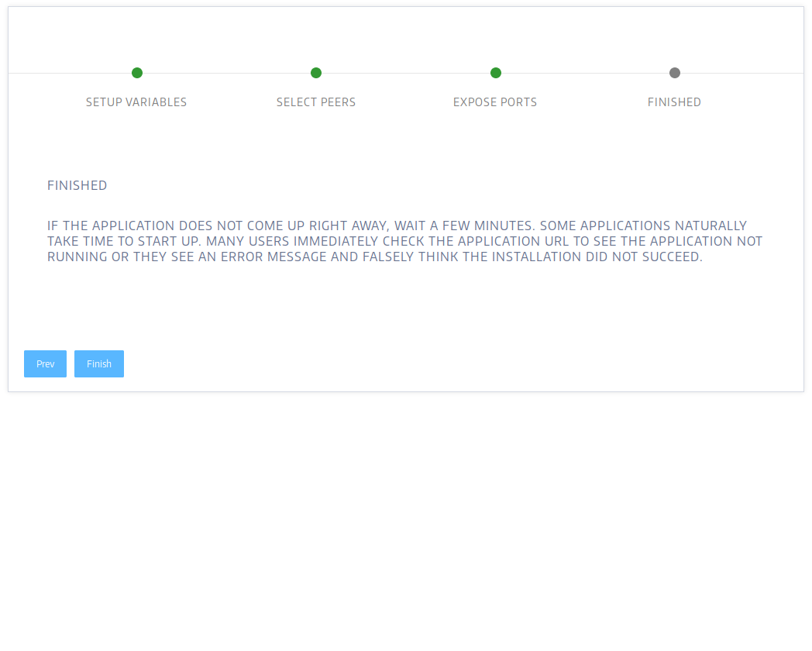This screenshot has width=812, height=651.
Task: Click progress line between Setup Variables and Select Peers
Action: tap(226, 73)
